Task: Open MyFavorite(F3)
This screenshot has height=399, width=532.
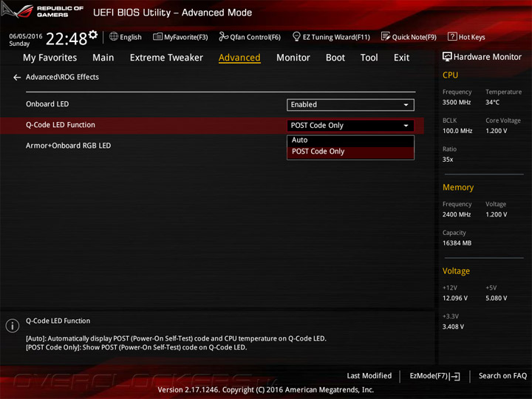Action: [180, 37]
